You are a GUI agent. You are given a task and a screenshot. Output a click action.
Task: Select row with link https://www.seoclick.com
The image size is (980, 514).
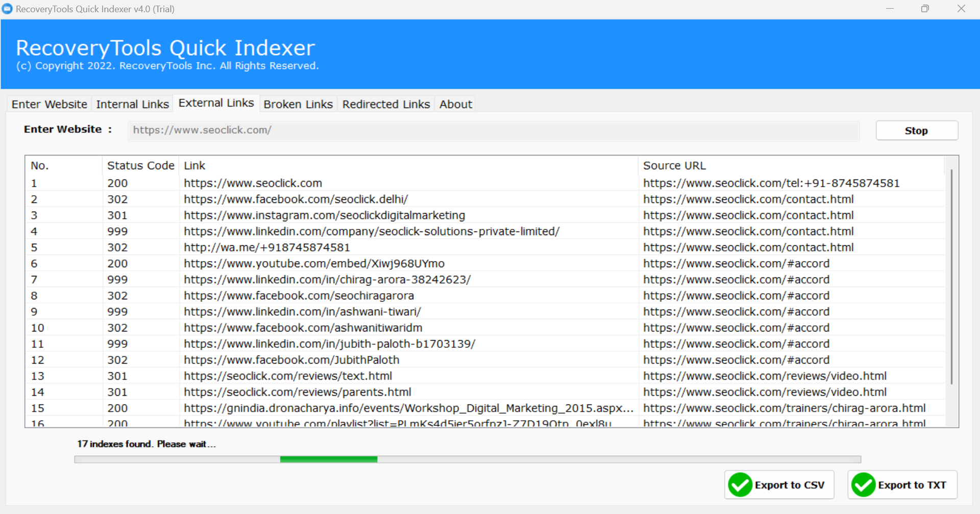253,183
